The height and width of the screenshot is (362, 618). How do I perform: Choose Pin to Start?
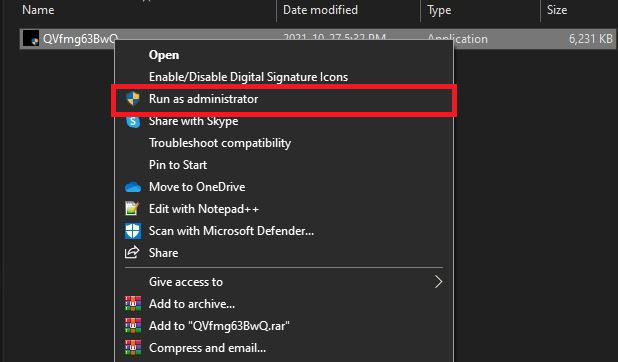click(178, 165)
